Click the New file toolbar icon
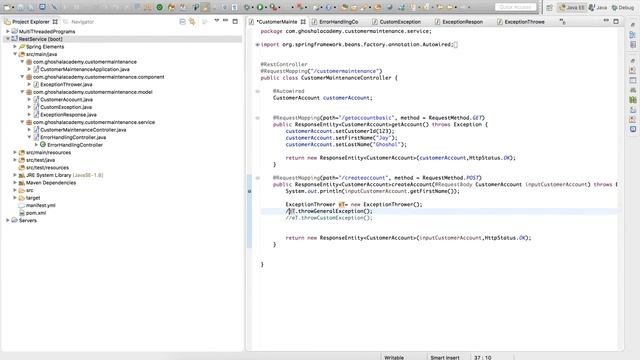This screenshot has height=360, width=640. 7,7
